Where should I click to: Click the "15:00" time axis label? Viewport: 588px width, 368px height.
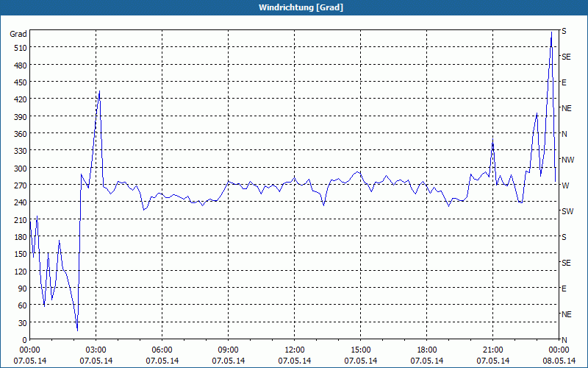pyautogui.click(x=361, y=350)
